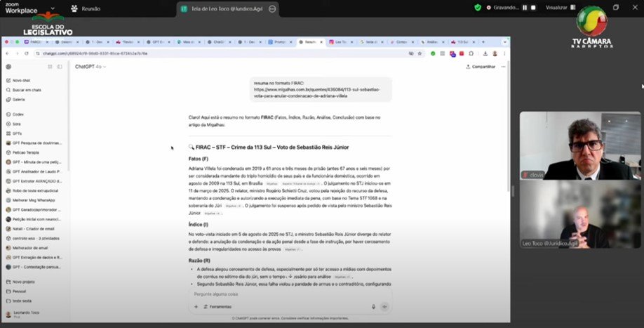Click the Pergunte alguma coisa input field
Viewport: 644px width, 328px height.
point(281,294)
